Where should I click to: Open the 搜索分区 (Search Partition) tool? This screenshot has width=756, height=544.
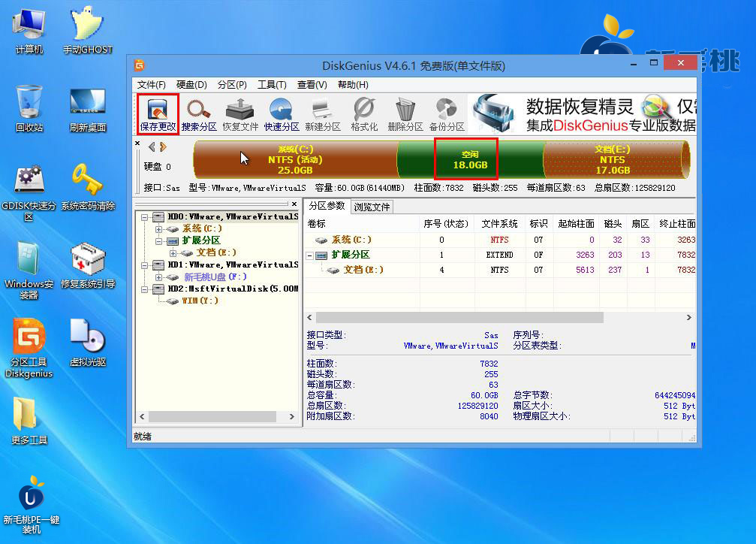(x=199, y=115)
